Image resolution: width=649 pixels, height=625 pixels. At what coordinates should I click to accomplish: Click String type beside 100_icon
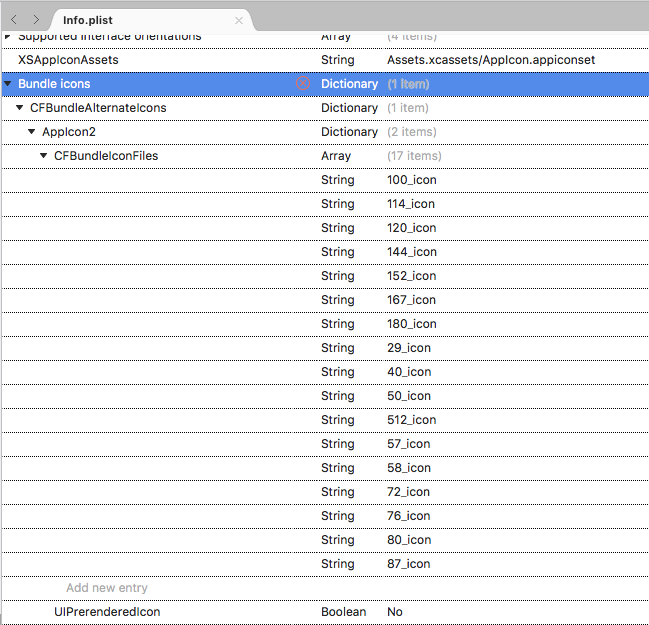point(338,180)
